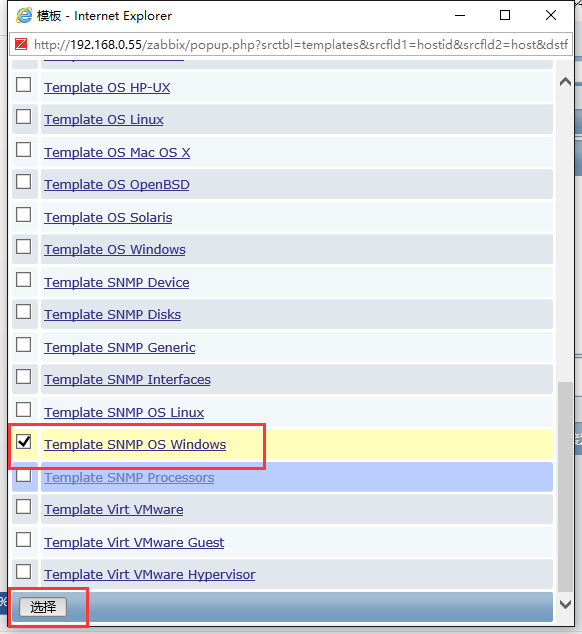Click the Template Virt VMware Guest link
This screenshot has height=634, width=582.
click(134, 542)
